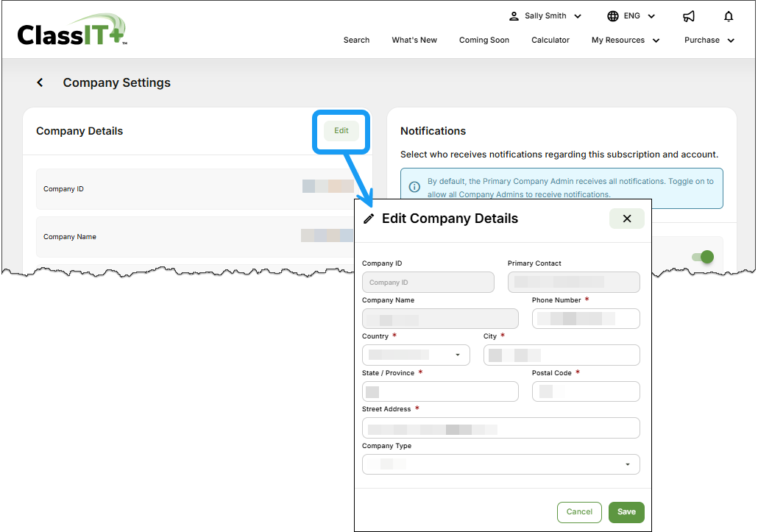
Task: Cancel editing company details
Action: [x=579, y=512]
